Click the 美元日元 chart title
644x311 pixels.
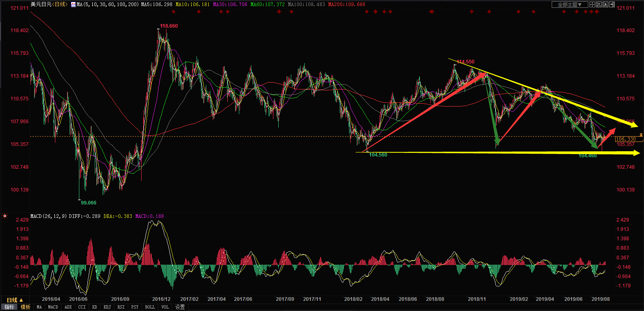41,4
